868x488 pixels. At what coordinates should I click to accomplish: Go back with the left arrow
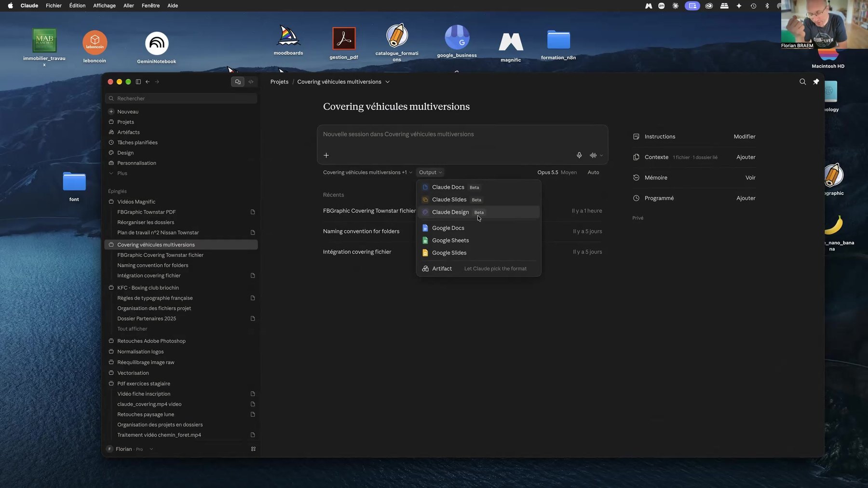(148, 82)
